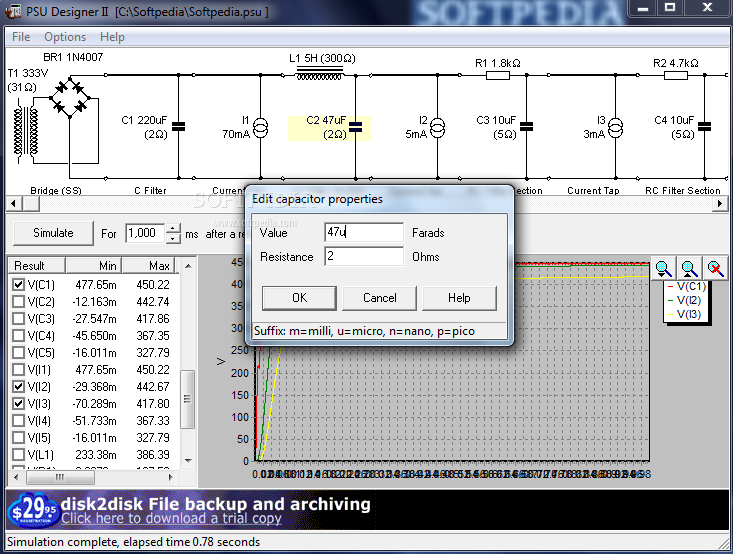Click the results vertical scrollbar thumb
Image resolution: width=733 pixels, height=554 pixels.
[x=187, y=399]
